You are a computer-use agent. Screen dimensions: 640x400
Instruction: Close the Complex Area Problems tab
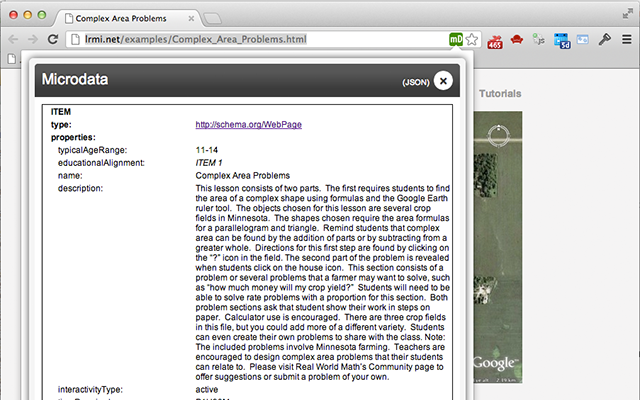(191, 18)
